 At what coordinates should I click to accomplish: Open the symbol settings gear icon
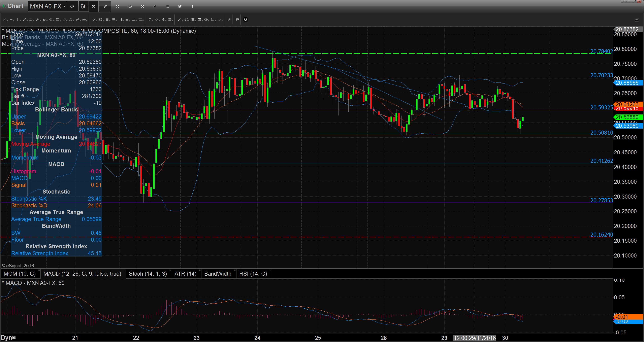pyautogui.click(x=72, y=6)
